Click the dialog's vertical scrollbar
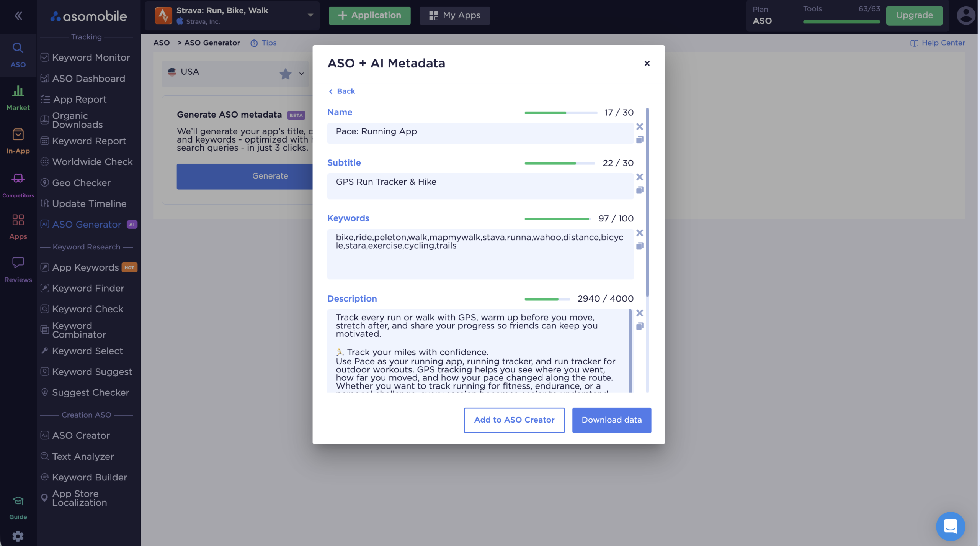This screenshot has width=980, height=546. pyautogui.click(x=647, y=202)
